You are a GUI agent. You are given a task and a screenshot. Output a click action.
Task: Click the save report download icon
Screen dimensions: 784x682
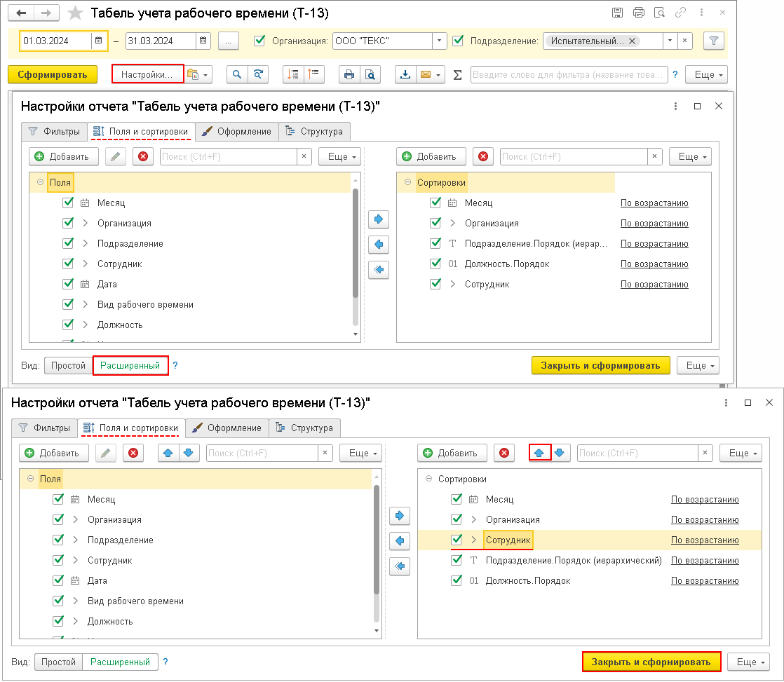pyautogui.click(x=405, y=74)
